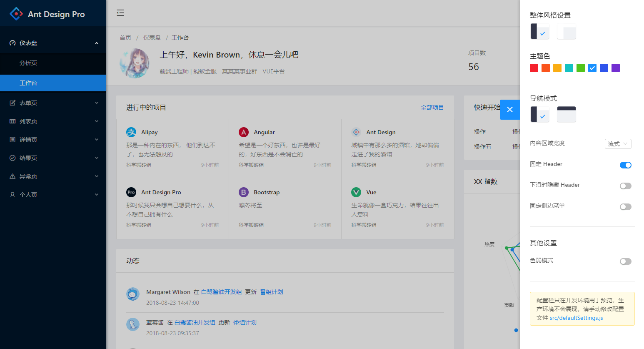Viewport: 644px width, 349px height.
Task: Expand the 异常页 submenu
Action: 97,176
